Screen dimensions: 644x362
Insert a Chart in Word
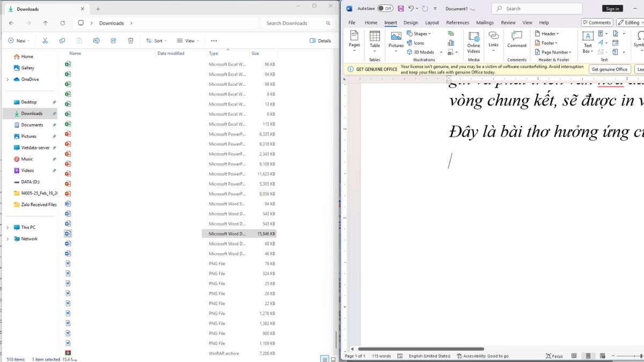tap(451, 43)
